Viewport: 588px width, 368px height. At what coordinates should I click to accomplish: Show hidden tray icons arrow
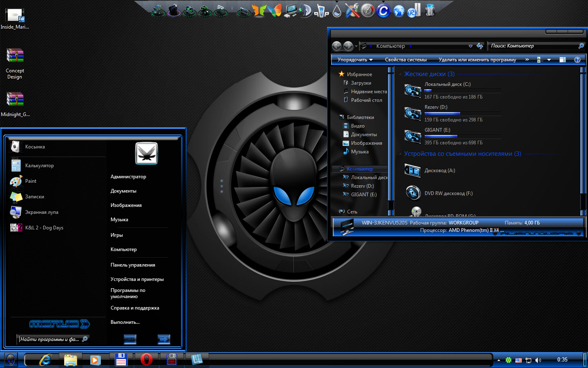(x=499, y=360)
